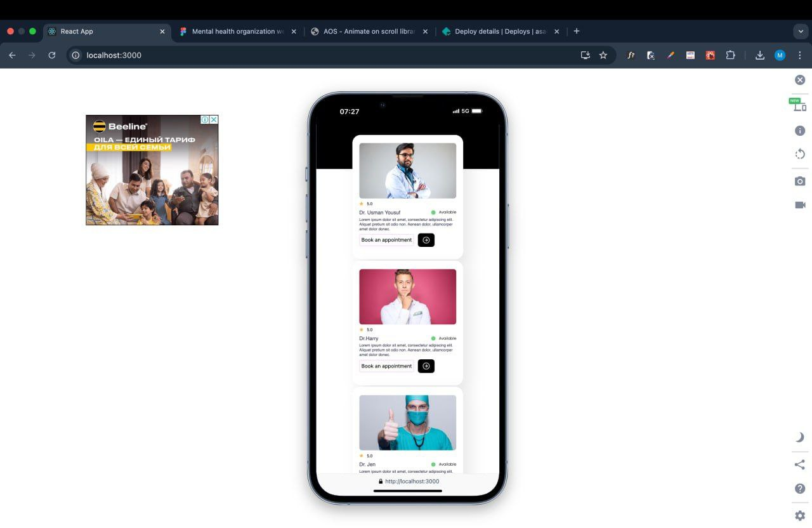Open the simulator info icon
The image size is (812, 528).
[800, 131]
